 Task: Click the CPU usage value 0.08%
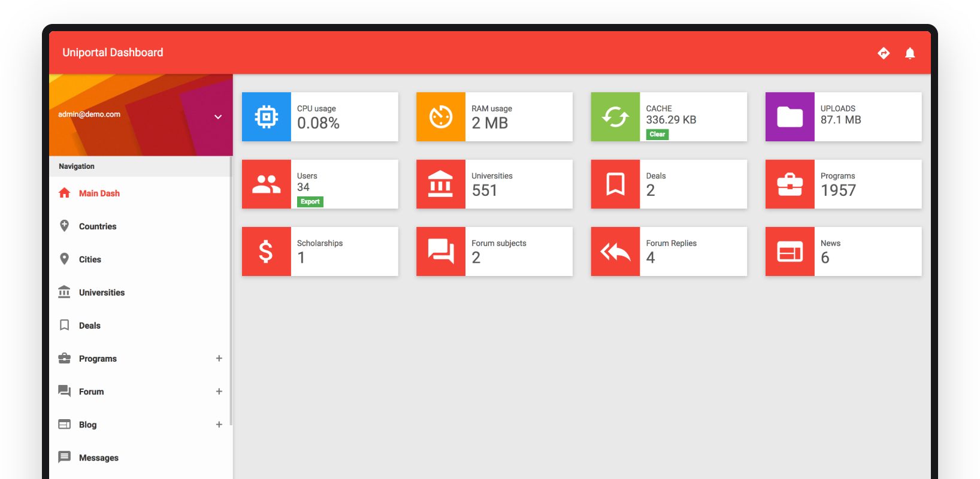(318, 123)
